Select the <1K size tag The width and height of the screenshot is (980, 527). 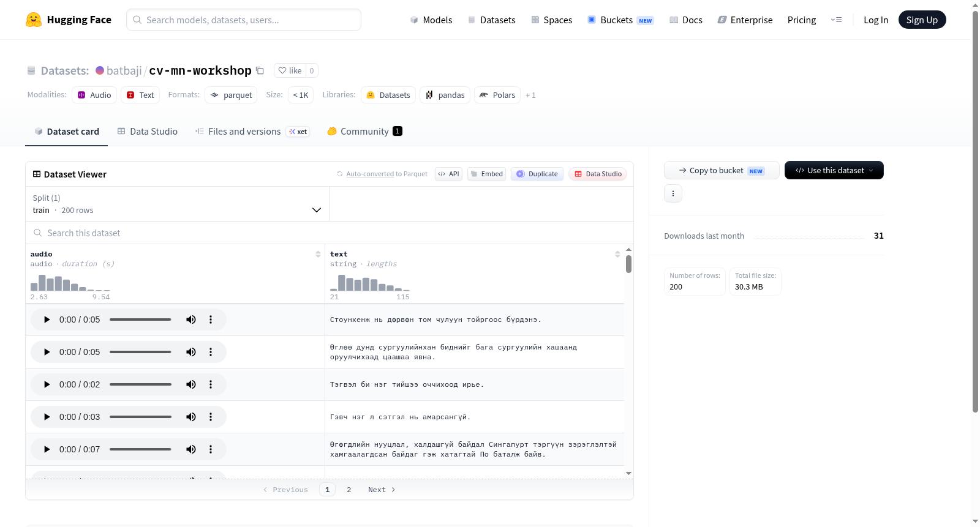[301, 95]
